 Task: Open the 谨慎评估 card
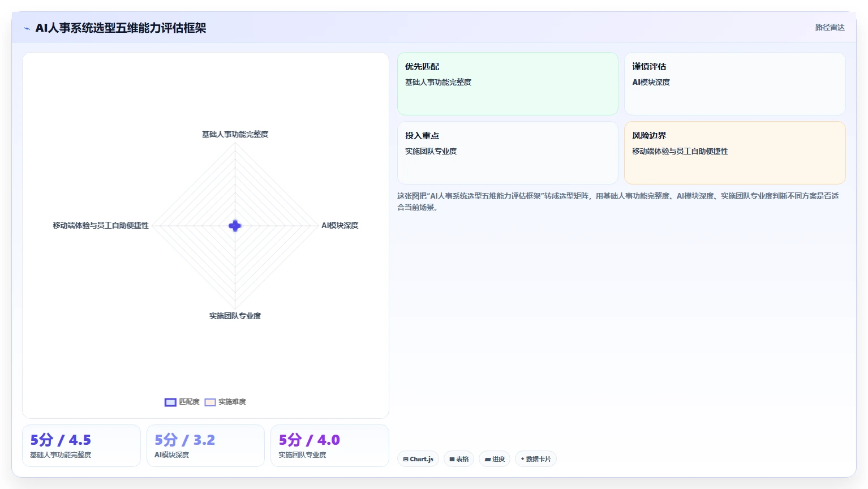734,84
